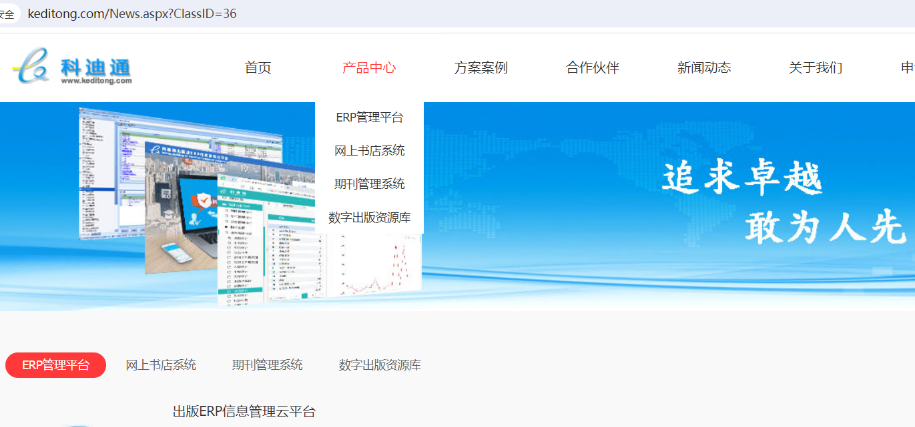Screen dimensions: 915x427
Task: Click the 追求卓越 banner slogan
Action: 742,178
